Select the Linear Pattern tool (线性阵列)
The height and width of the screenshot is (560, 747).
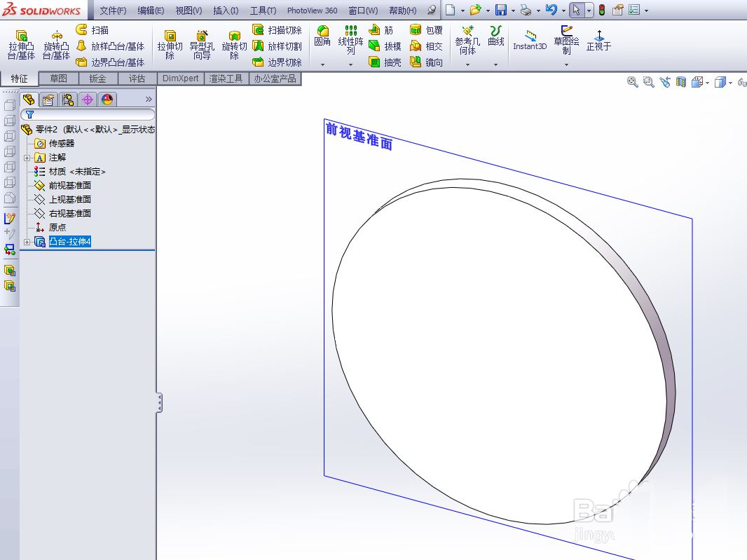350,39
